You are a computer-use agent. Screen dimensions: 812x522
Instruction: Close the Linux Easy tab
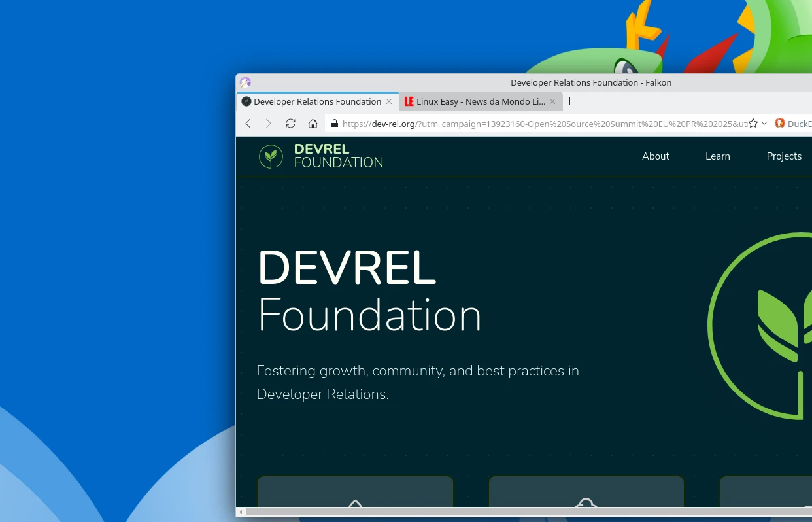click(x=552, y=101)
